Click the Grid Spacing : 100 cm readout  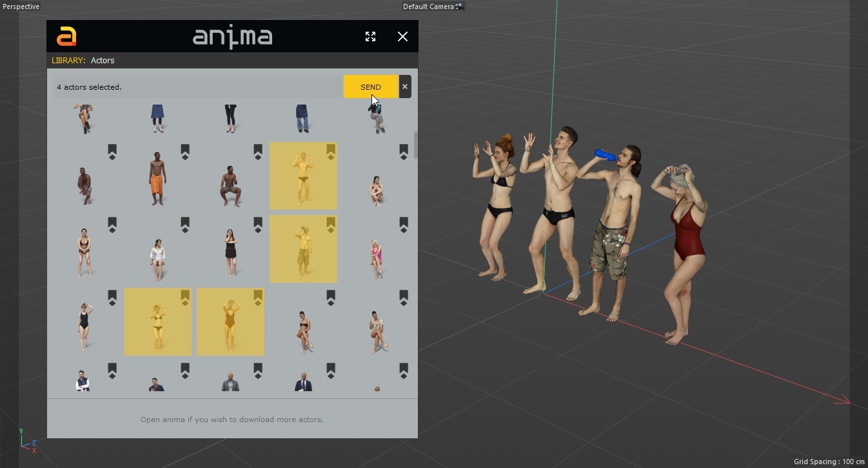pos(829,462)
